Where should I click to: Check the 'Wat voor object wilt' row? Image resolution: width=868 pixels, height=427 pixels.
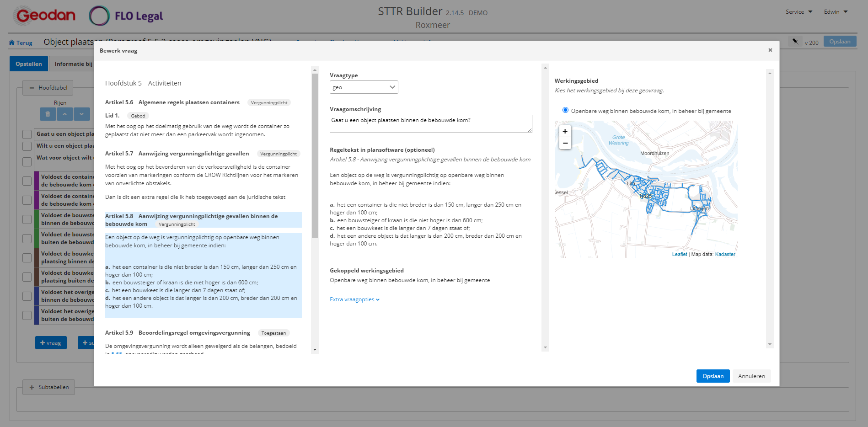coord(27,162)
